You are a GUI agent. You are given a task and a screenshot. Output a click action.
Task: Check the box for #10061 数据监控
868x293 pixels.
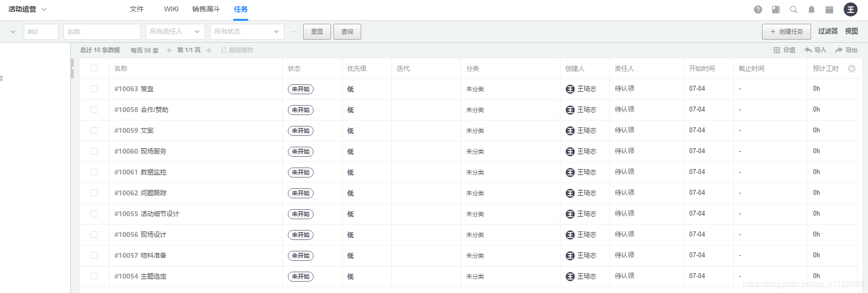[94, 172]
